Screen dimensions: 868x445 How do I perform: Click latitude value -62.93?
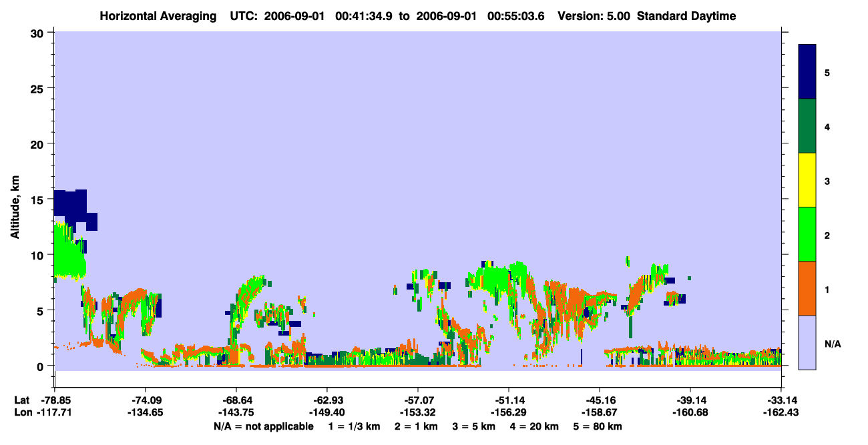coord(327,400)
